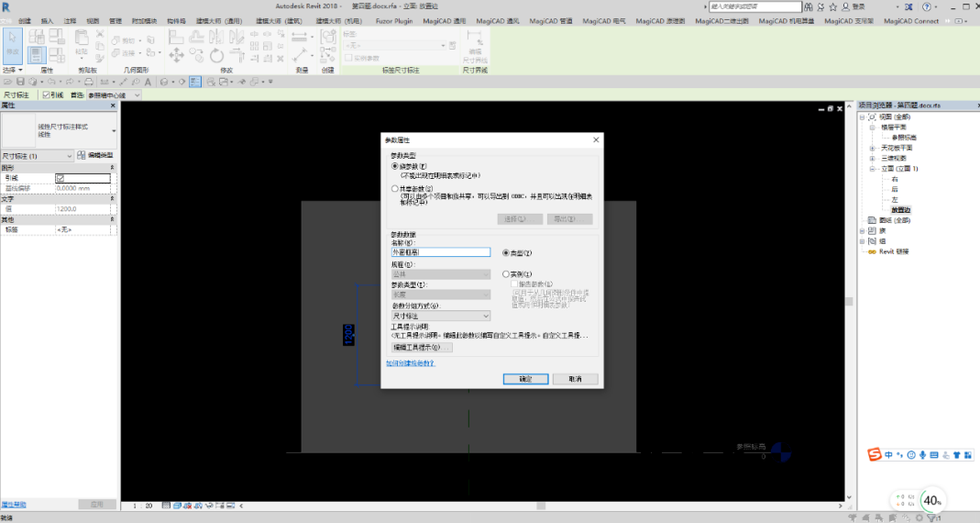Click the Redo arrow in quick access toolbar
Screen dimensions: 980x523
(x=70, y=82)
